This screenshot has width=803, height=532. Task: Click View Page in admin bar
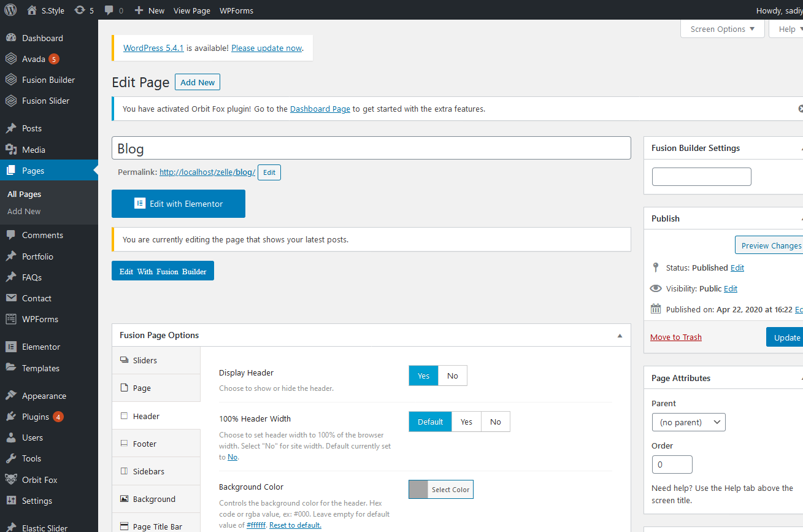pos(192,10)
